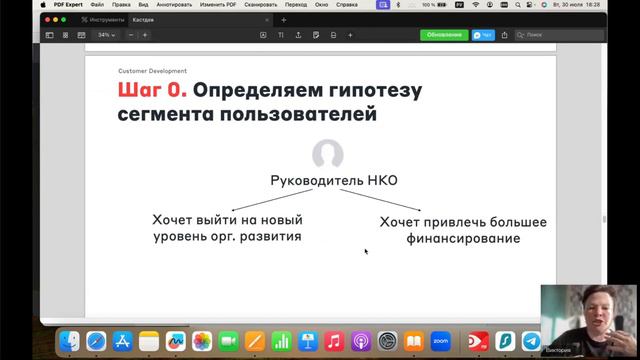
Task: Click the page layout tool icon
Action: [x=333, y=35]
